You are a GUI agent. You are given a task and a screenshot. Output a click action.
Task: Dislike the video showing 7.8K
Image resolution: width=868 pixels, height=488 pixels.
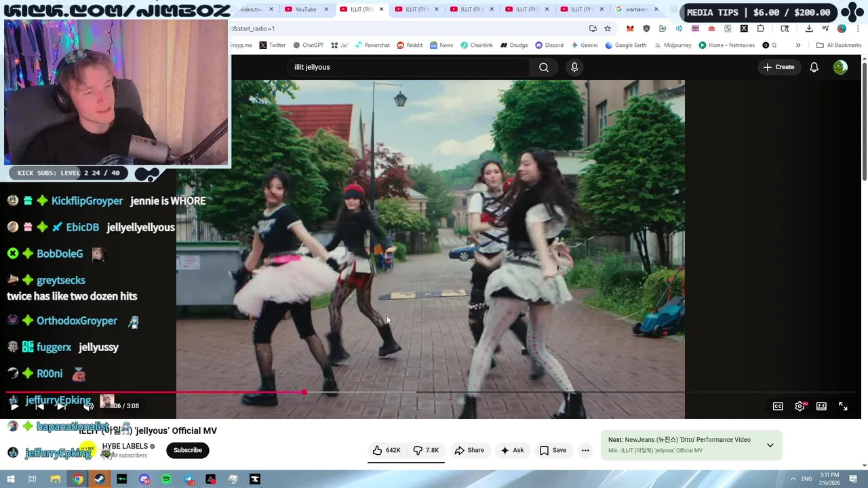pyautogui.click(x=426, y=450)
